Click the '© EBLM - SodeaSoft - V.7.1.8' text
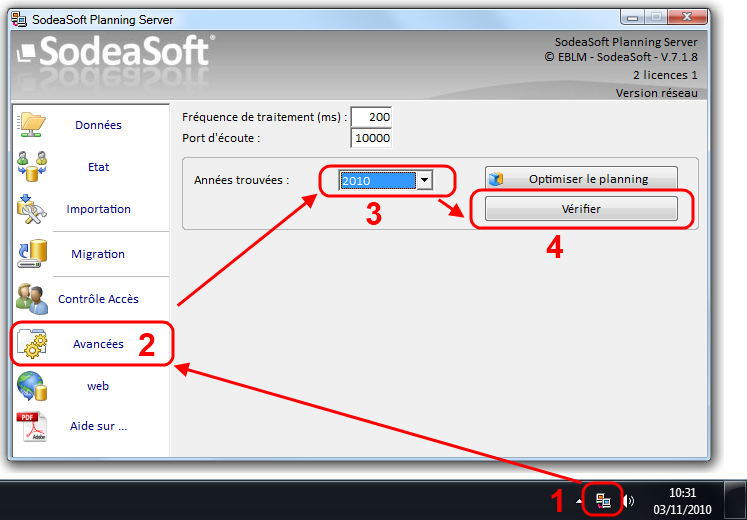 [621, 57]
